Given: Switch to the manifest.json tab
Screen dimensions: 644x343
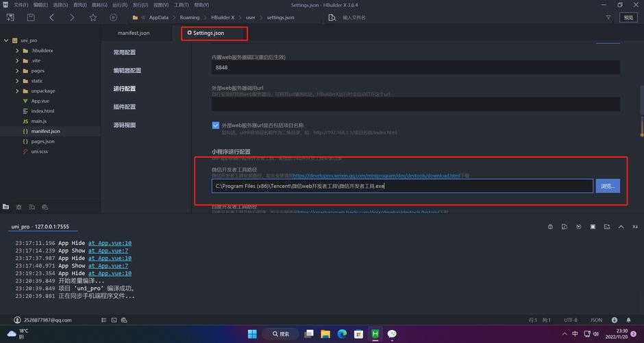Looking at the screenshot, I should (134, 33).
